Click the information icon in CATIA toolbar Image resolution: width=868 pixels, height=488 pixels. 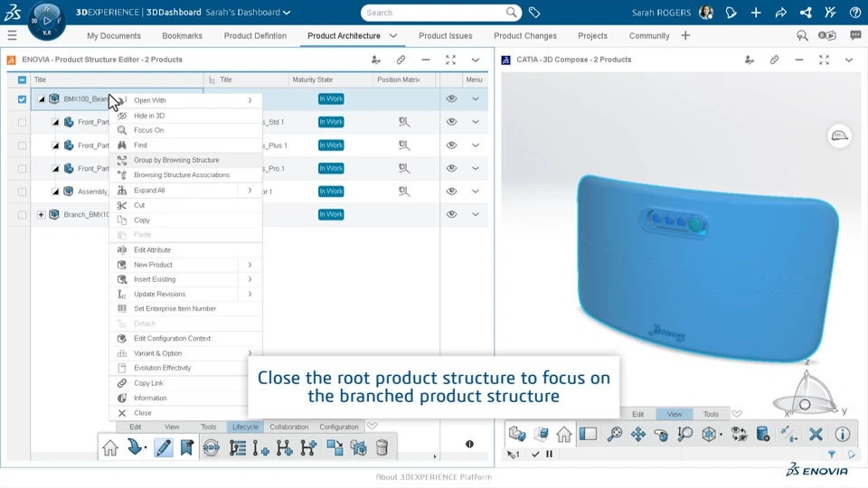point(843,435)
